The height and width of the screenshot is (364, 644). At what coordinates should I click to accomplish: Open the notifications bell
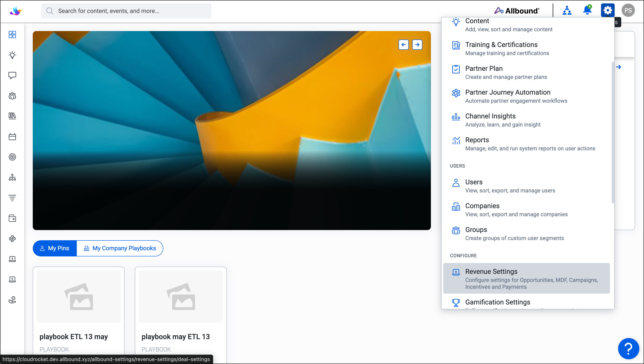click(587, 10)
